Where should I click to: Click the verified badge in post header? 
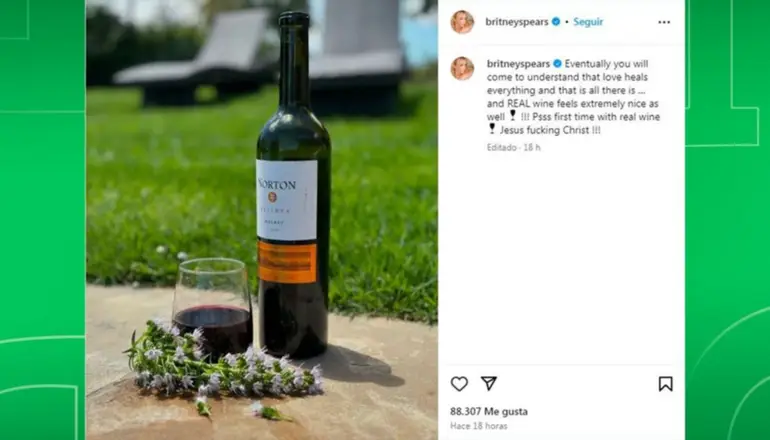click(x=556, y=22)
